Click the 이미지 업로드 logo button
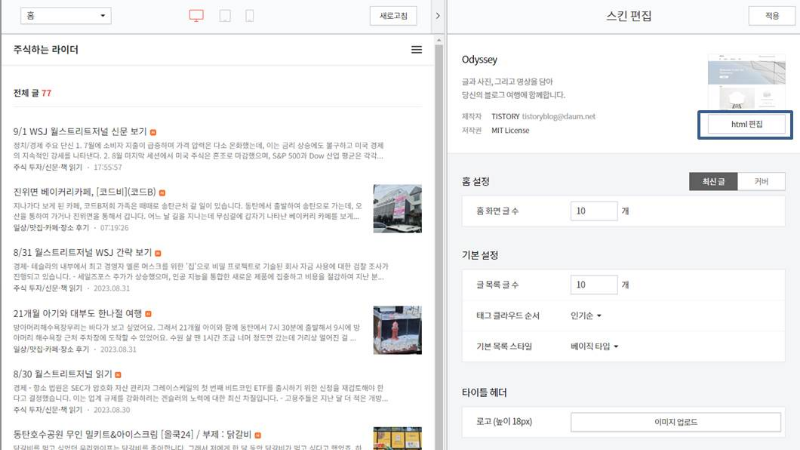Screen dimensions: 800x450 pos(676,422)
